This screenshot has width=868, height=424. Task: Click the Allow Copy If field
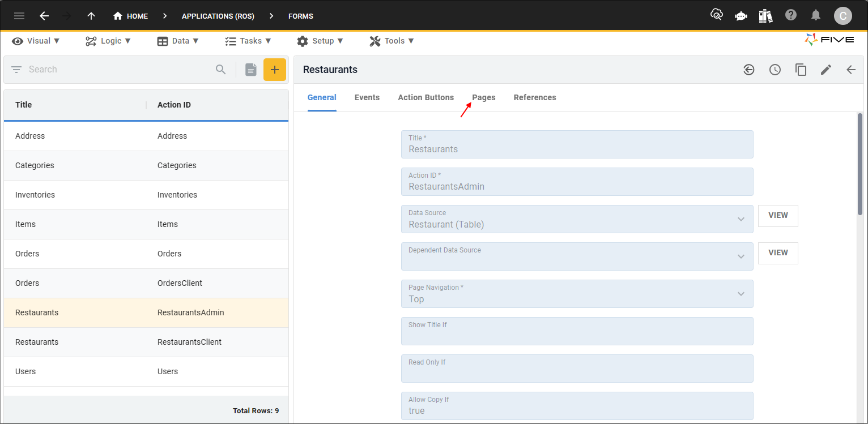(577, 406)
